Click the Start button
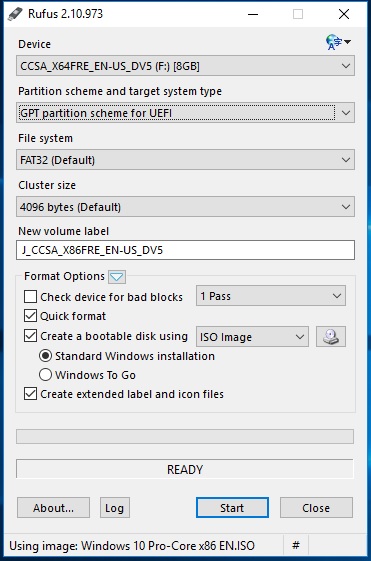This screenshot has height=561, width=371. [232, 507]
